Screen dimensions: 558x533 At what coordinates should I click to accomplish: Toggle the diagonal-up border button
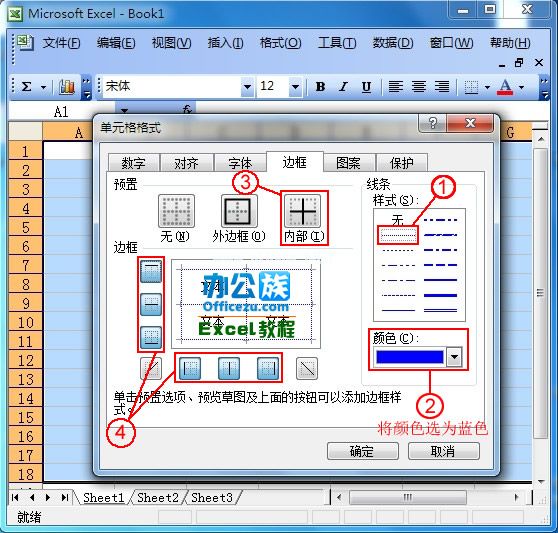pyautogui.click(x=151, y=368)
